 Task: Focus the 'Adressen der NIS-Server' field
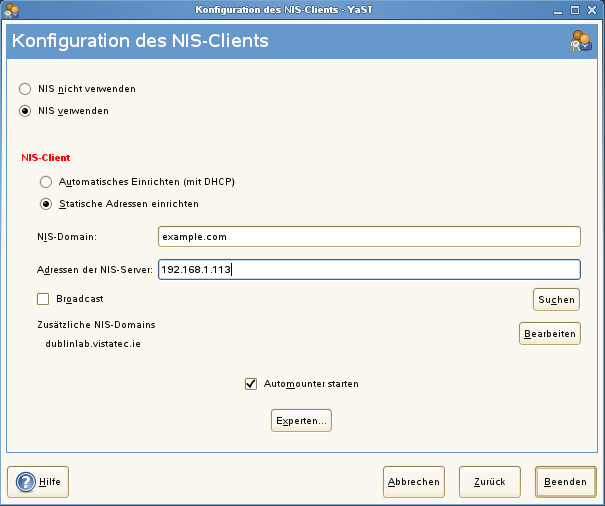[369, 270]
